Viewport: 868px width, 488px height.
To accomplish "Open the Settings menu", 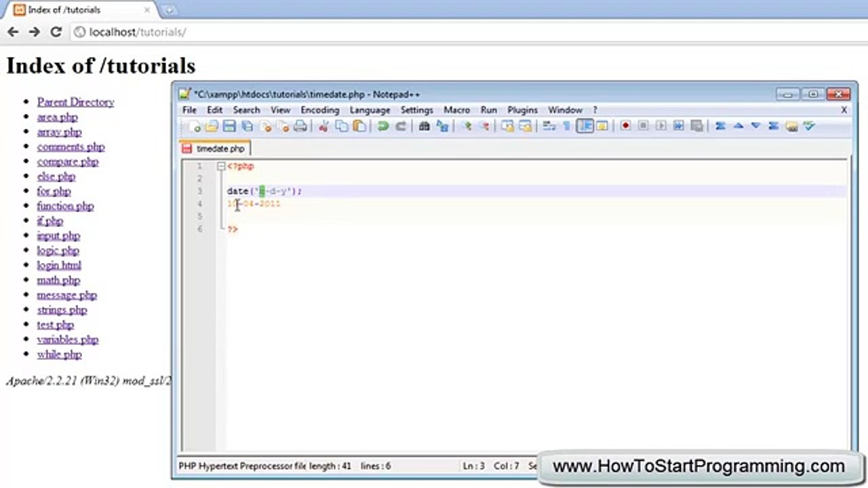I will pos(416,110).
